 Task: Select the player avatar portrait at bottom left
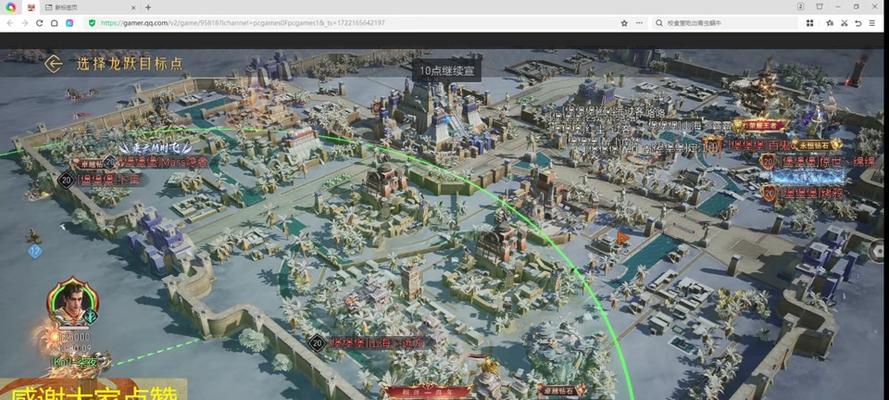pos(72,306)
